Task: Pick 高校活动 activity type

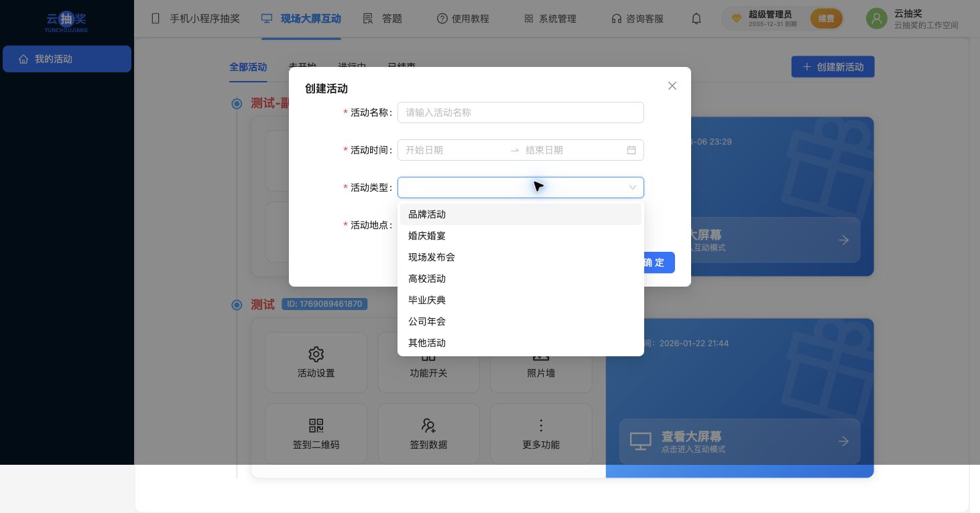Action: 521,279
